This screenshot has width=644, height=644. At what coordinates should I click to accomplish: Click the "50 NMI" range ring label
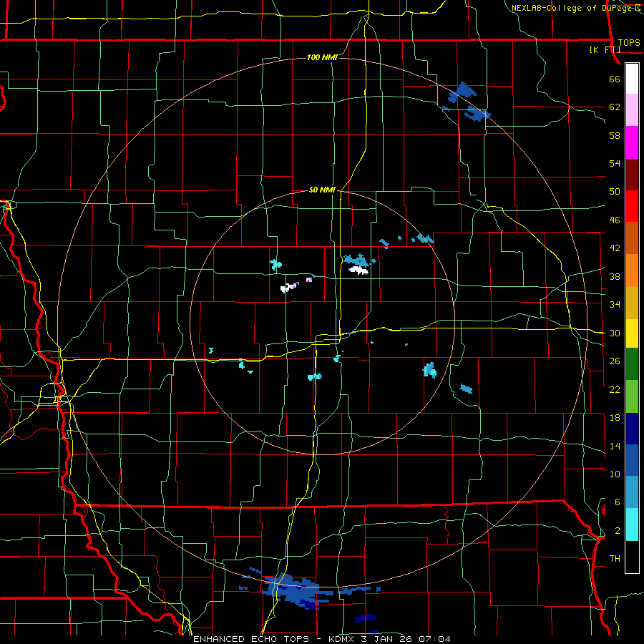tap(323, 190)
